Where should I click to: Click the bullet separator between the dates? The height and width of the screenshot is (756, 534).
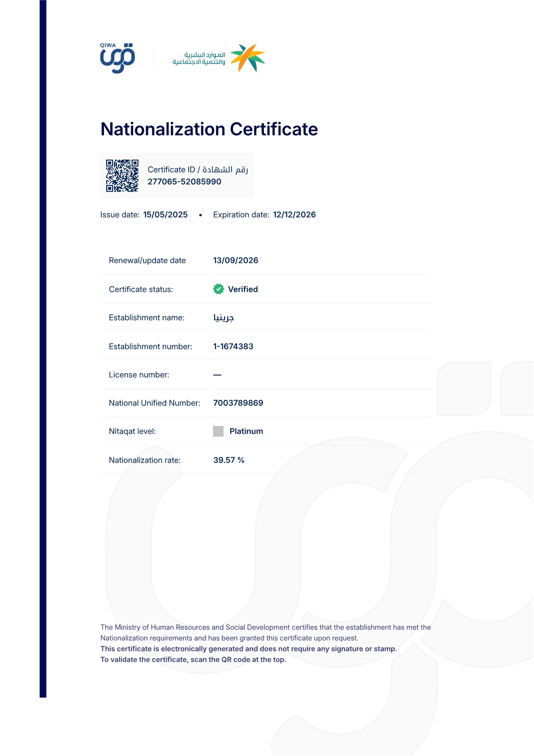pos(201,215)
